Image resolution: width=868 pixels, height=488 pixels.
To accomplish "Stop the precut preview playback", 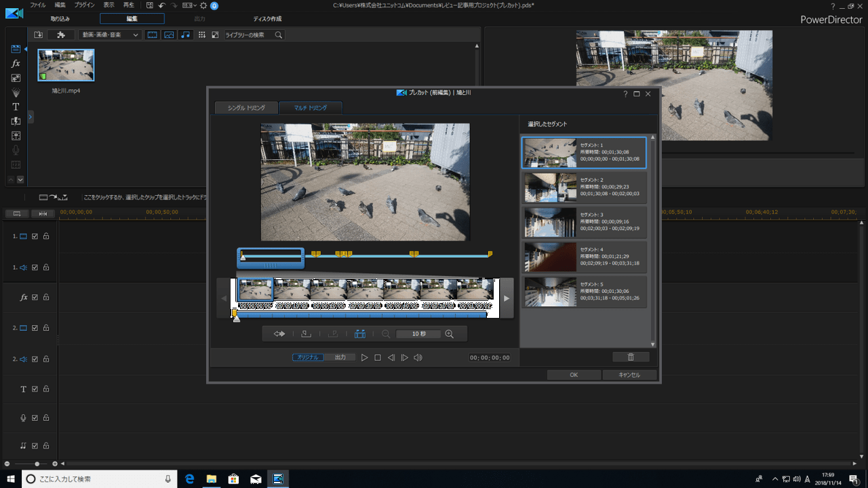I will (x=378, y=357).
